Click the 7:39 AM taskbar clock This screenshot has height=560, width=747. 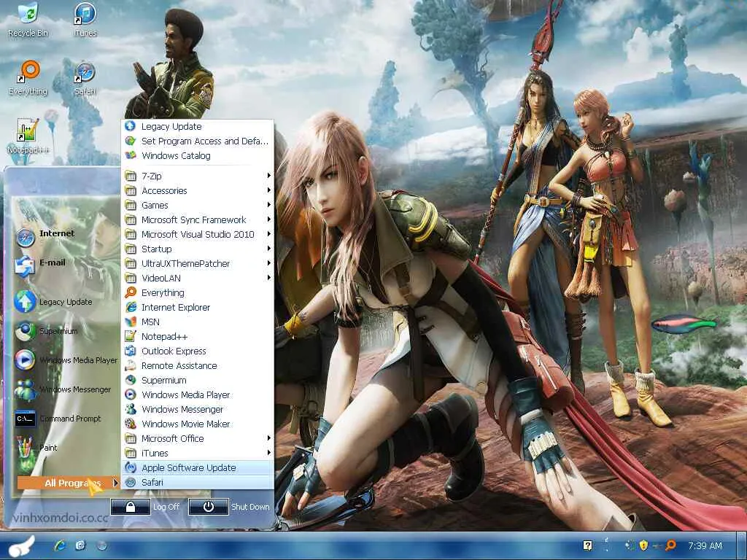705,545
